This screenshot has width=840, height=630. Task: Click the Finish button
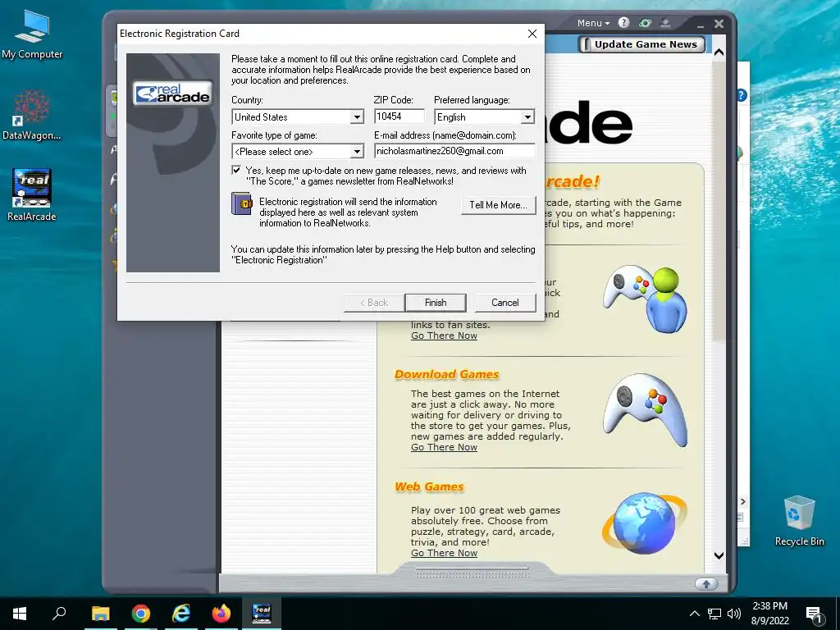click(x=436, y=303)
